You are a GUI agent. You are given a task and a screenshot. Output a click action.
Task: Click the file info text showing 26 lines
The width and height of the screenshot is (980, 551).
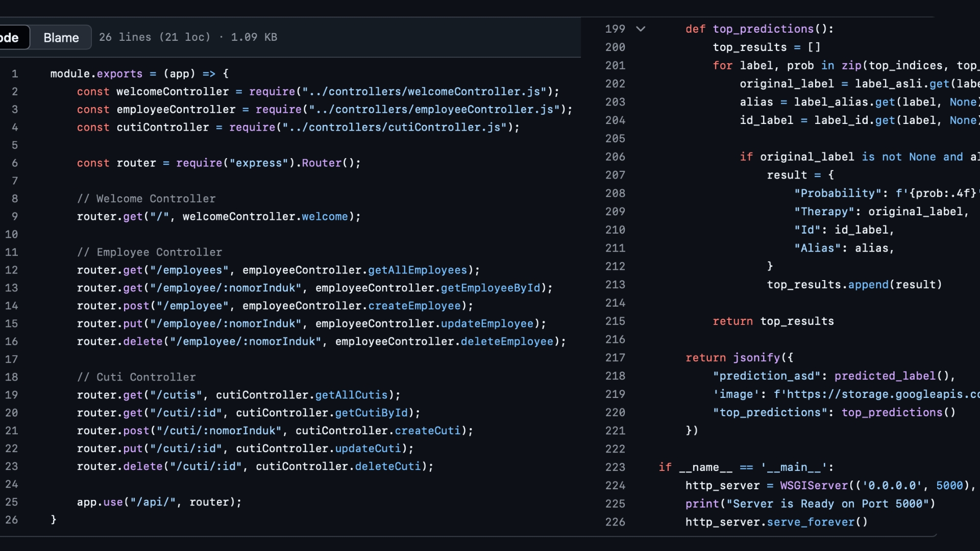[x=188, y=37]
